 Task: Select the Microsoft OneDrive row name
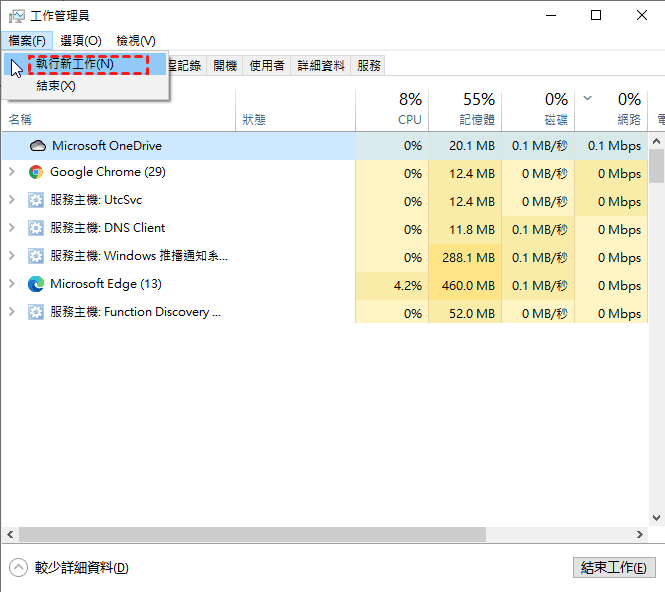tap(106, 146)
